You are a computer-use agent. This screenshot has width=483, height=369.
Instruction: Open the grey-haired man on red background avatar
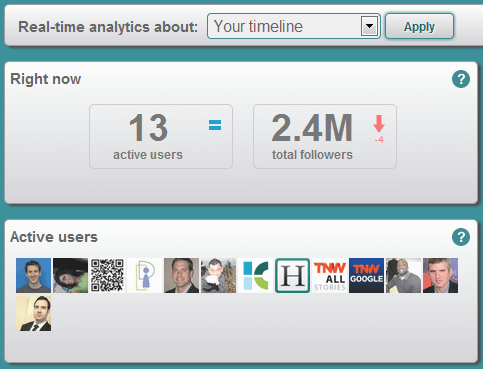pyautogui.click(x=440, y=275)
